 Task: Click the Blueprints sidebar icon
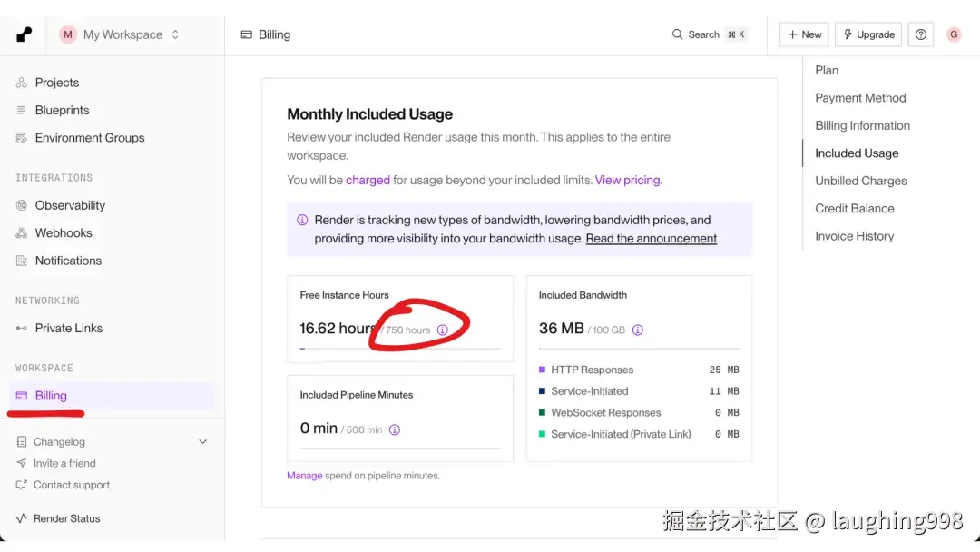point(21,110)
